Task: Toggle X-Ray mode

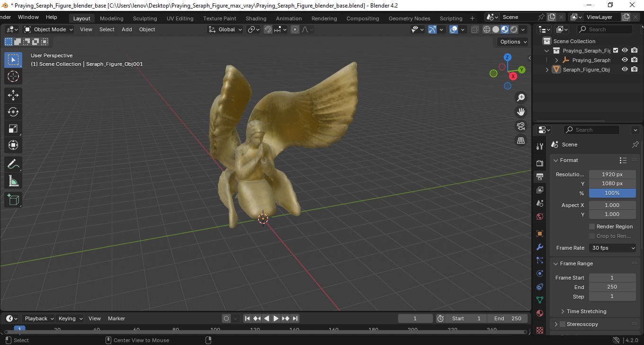Action: (x=475, y=29)
